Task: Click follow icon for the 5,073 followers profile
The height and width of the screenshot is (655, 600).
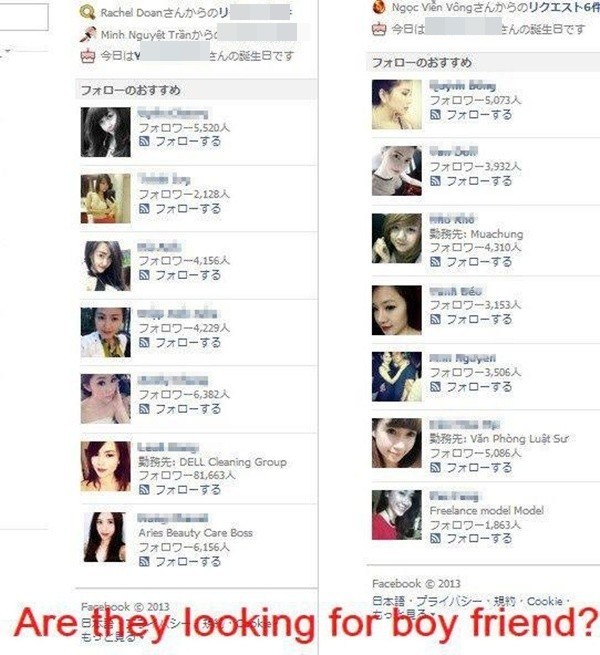Action: click(435, 114)
